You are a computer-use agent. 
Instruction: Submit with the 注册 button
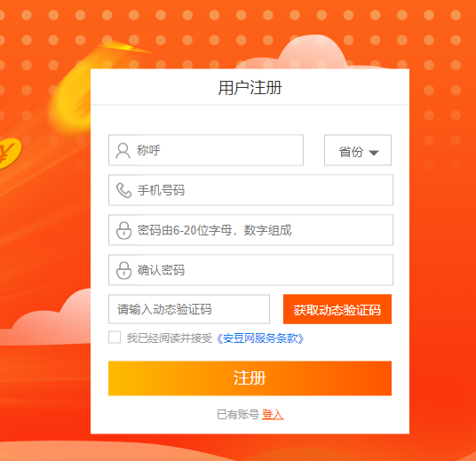pos(250,378)
